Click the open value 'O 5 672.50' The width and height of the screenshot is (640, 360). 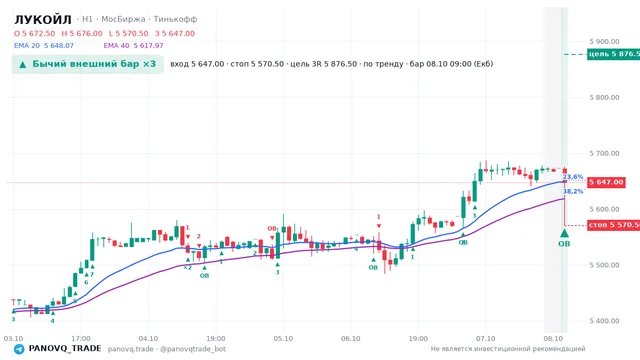pos(35,33)
